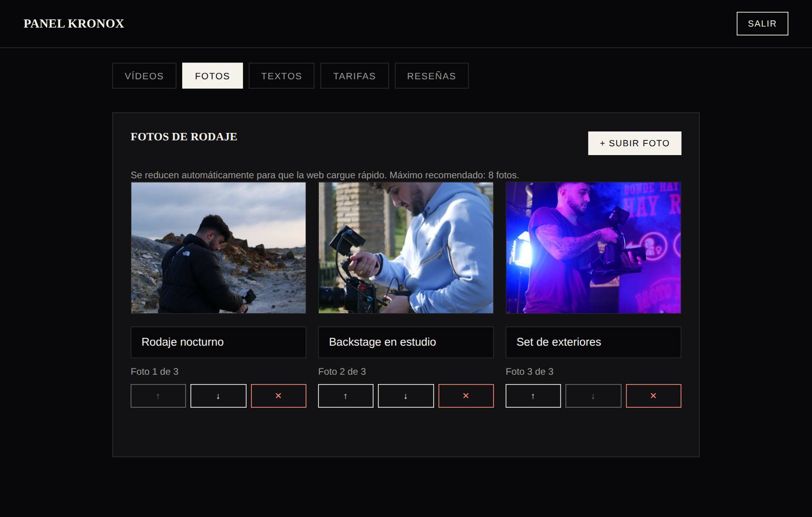The height and width of the screenshot is (517, 812).
Task: Move Backstage en estudio photo up
Action: pos(345,396)
